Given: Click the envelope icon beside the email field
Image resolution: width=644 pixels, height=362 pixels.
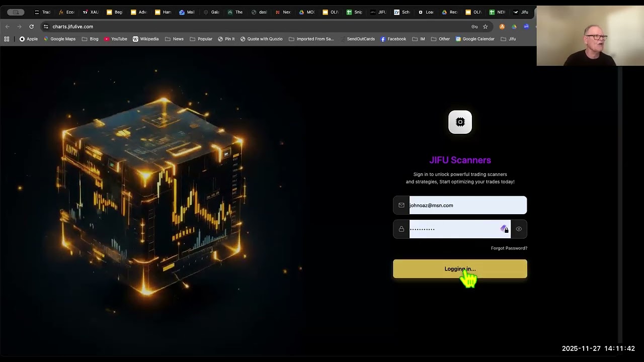Looking at the screenshot, I should [401, 205].
